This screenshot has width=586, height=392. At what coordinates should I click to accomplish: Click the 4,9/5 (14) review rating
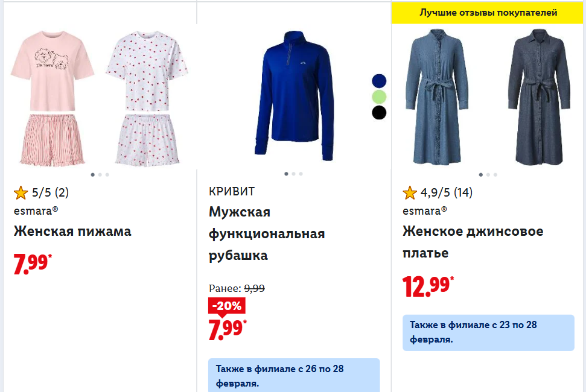coord(447,193)
